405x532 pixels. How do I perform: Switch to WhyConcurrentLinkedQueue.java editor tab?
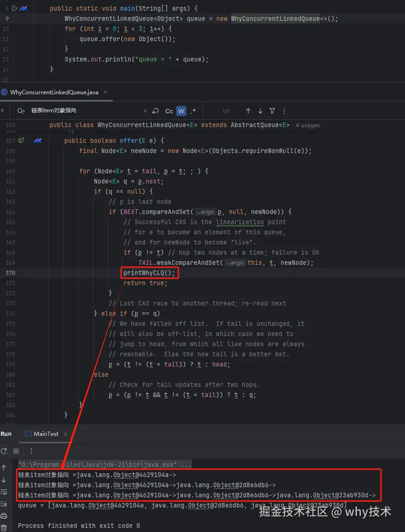click(54, 92)
